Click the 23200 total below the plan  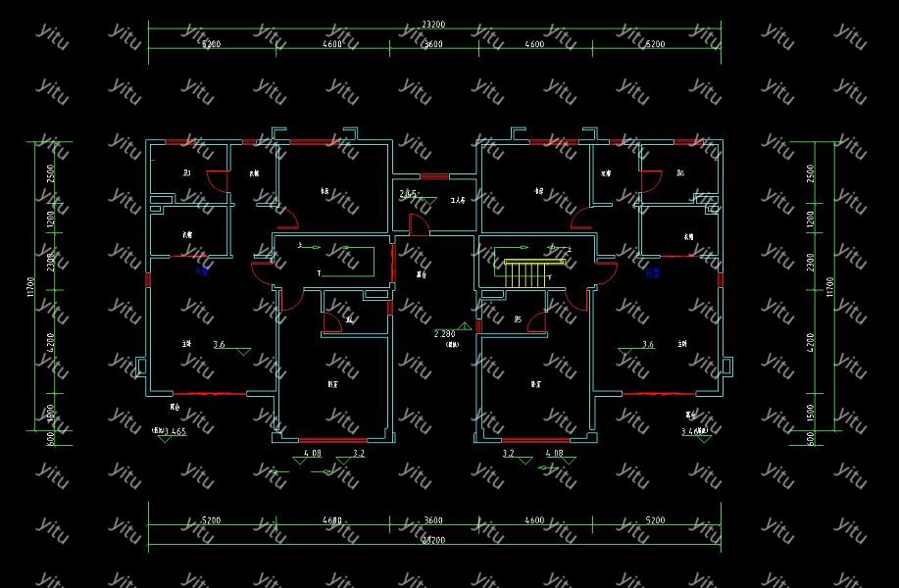coord(433,540)
